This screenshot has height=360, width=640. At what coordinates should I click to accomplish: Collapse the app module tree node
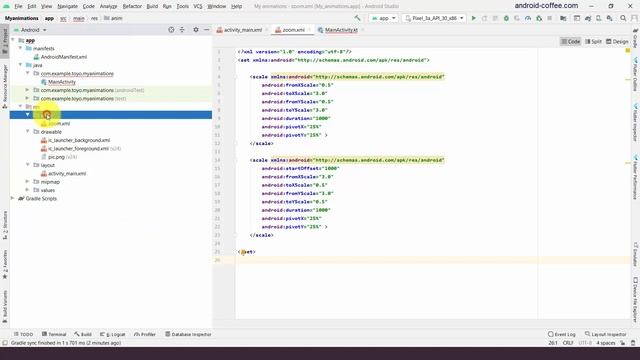[x=13, y=40]
